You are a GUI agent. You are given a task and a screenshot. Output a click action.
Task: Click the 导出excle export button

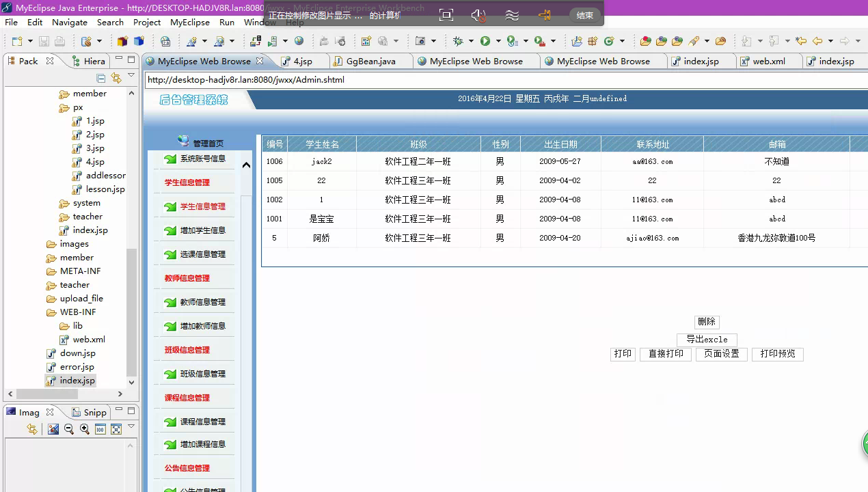[707, 340]
